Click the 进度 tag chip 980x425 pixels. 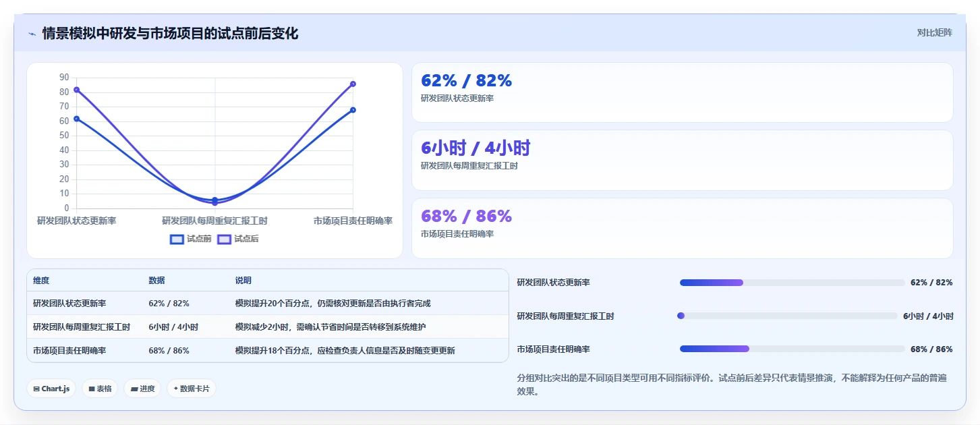[142, 389]
